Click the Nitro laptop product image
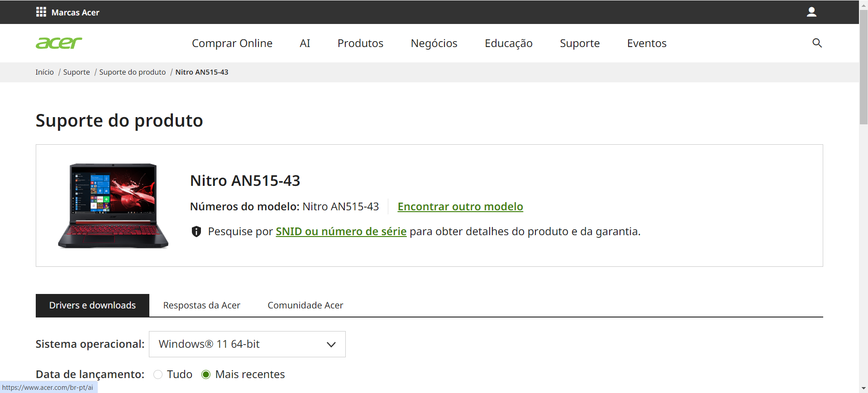This screenshot has height=393, width=868. click(113, 206)
